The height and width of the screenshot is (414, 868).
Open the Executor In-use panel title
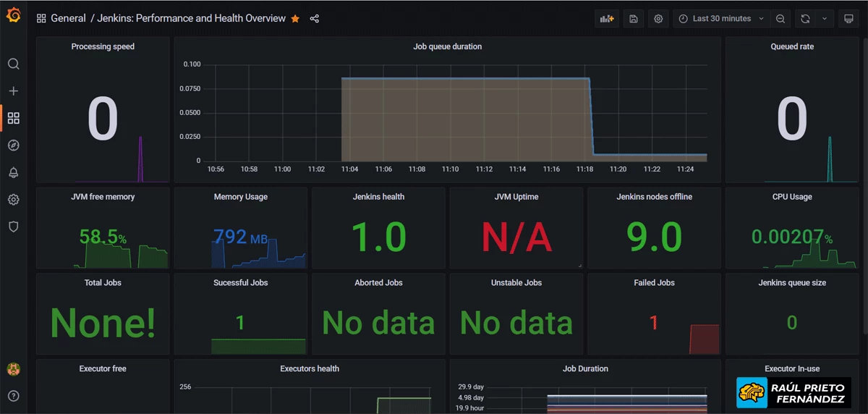coord(792,369)
